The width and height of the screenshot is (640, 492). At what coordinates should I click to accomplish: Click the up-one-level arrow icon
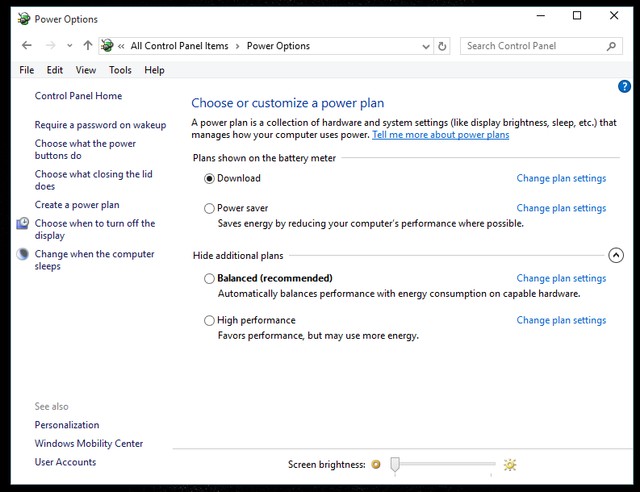88,45
